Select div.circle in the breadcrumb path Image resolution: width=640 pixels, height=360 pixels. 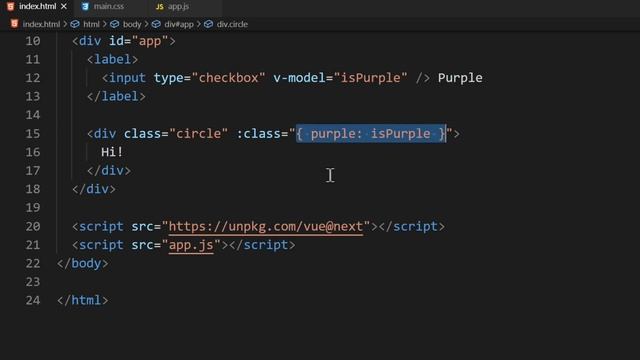coord(232,24)
